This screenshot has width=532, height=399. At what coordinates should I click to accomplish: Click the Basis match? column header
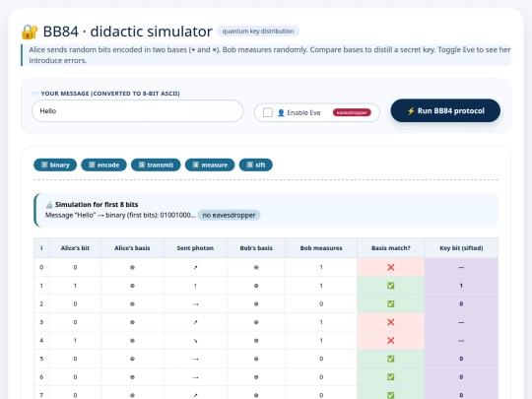point(391,248)
